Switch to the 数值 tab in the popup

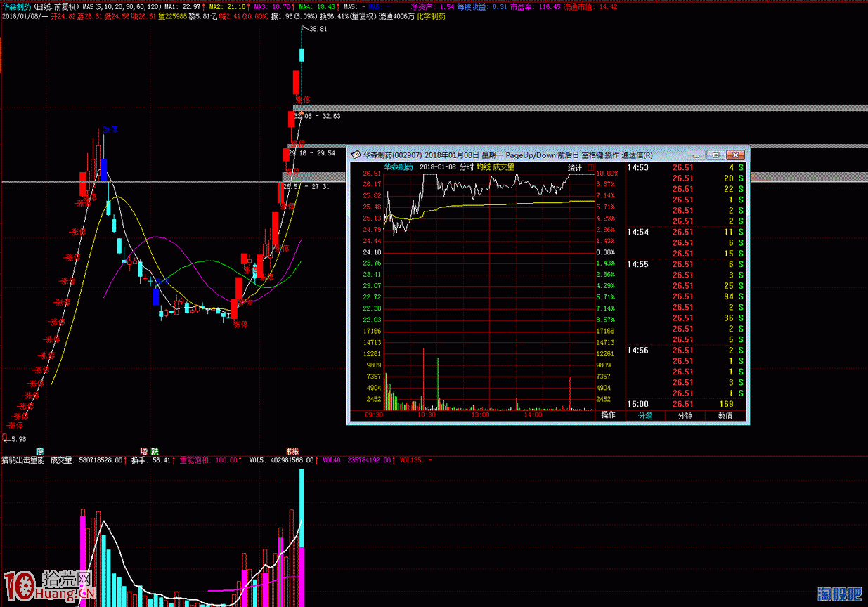tap(725, 415)
